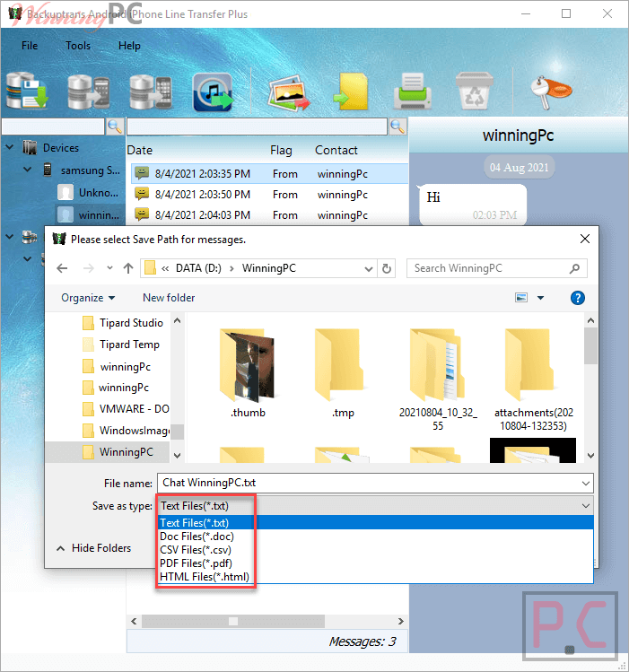Click the green printer icon
Viewport: 629px width, 672px height.
pos(413,92)
